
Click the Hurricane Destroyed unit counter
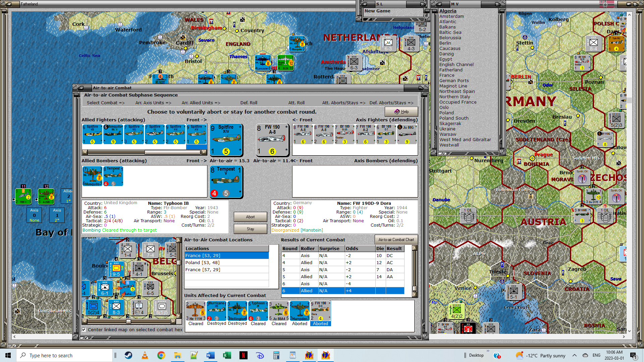pyautogui.click(x=216, y=311)
